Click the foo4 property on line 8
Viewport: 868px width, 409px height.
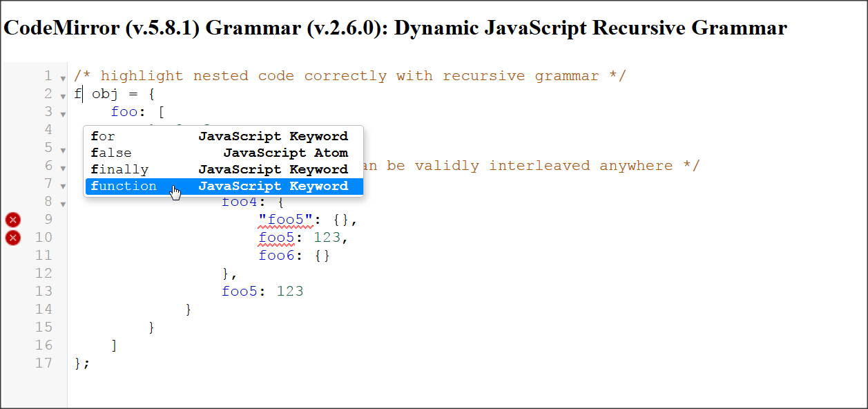[240, 202]
